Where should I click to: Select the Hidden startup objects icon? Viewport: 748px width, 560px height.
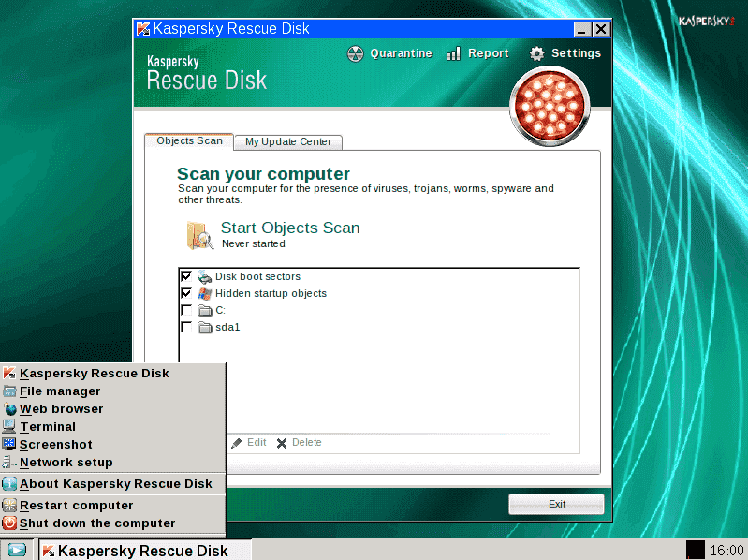click(x=205, y=293)
